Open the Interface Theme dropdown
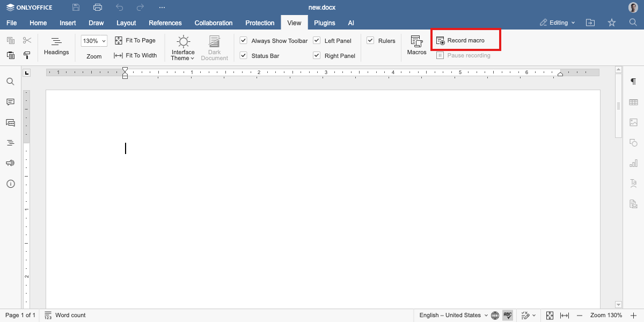Screen dimensions: 644x322 point(183,48)
